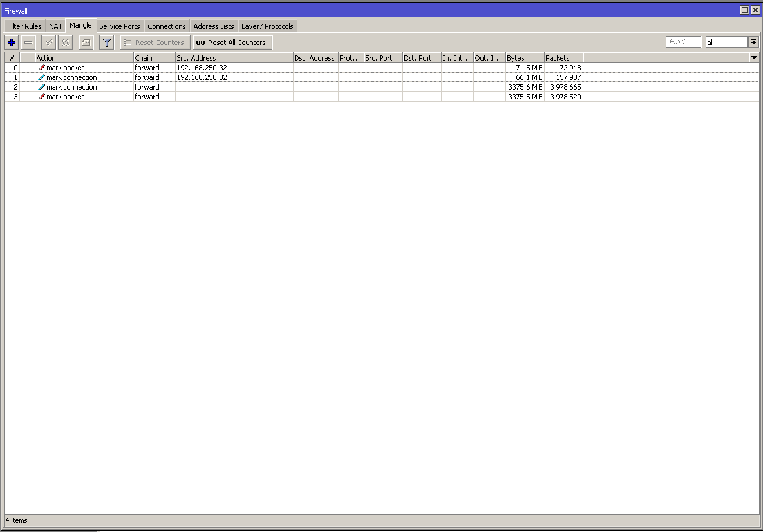Click the Reset Counters button
This screenshot has width=763, height=532.
(155, 43)
